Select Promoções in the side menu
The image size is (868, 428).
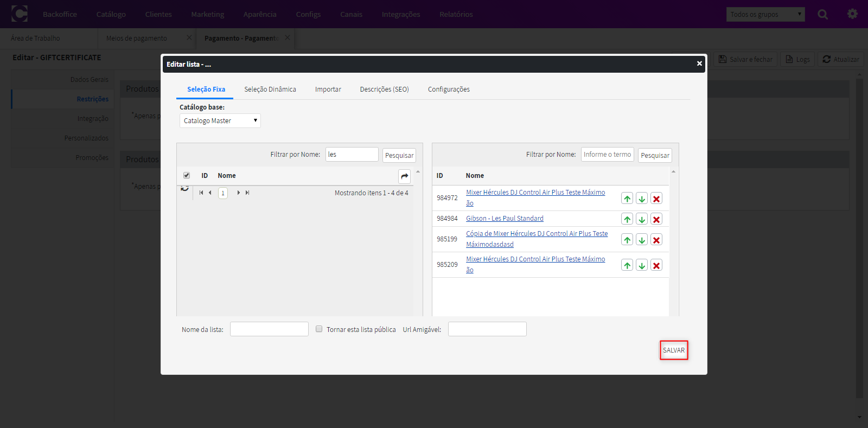pos(63,157)
